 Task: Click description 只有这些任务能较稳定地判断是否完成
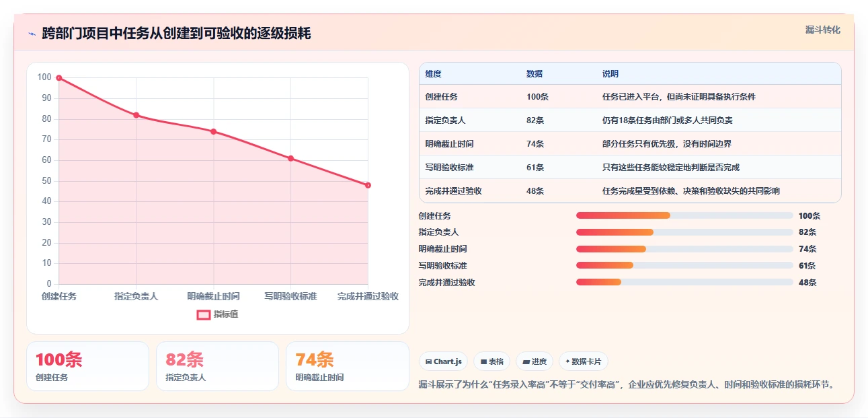[671, 168]
